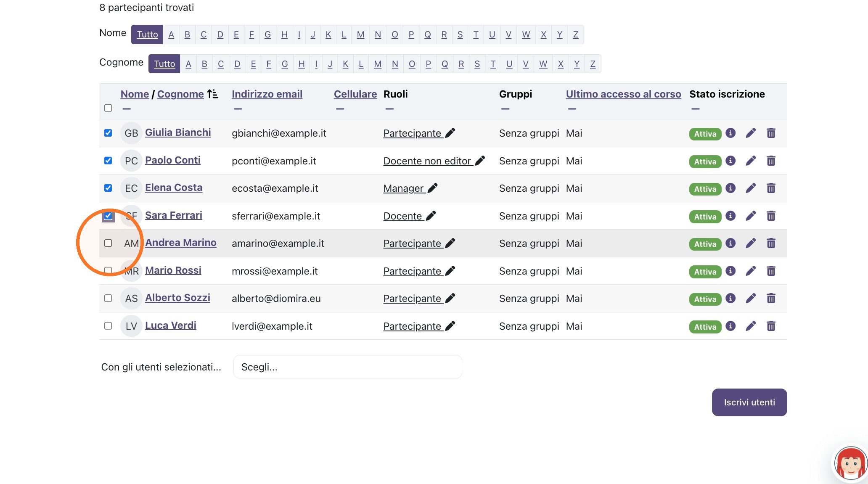Viewport: 868px width, 484px height.
Task: Delete enrolment of Luca Verdi
Action: pos(771,326)
